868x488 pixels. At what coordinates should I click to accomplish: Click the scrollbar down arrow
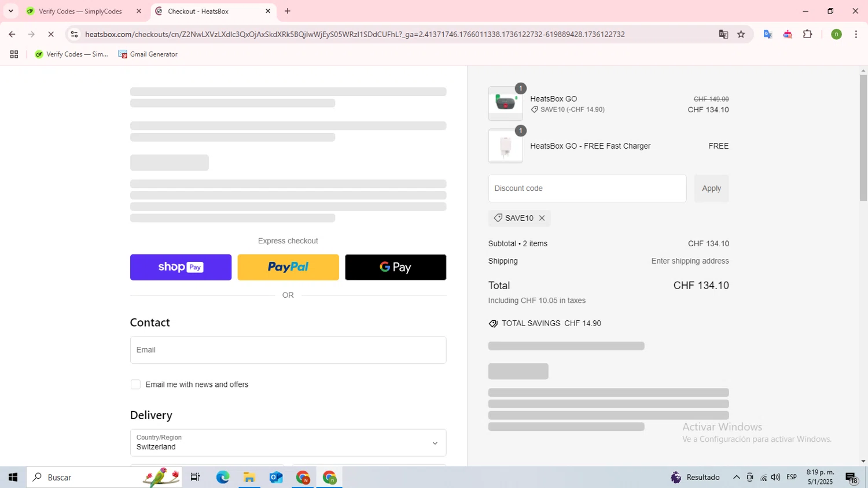(863, 461)
